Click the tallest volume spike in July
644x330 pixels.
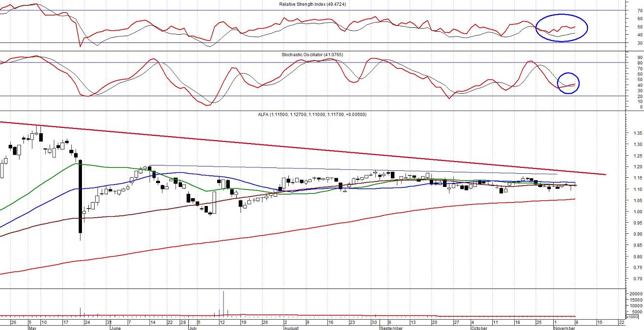(223, 303)
